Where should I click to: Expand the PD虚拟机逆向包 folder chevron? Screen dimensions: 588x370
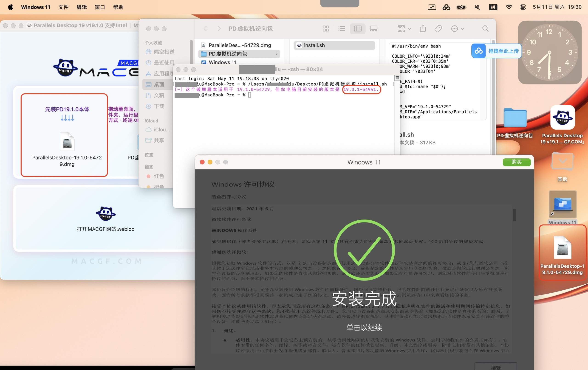tap(277, 54)
